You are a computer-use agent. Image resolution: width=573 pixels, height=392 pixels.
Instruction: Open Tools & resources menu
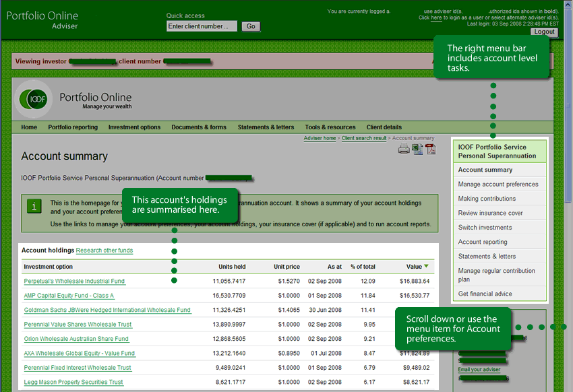coord(330,127)
